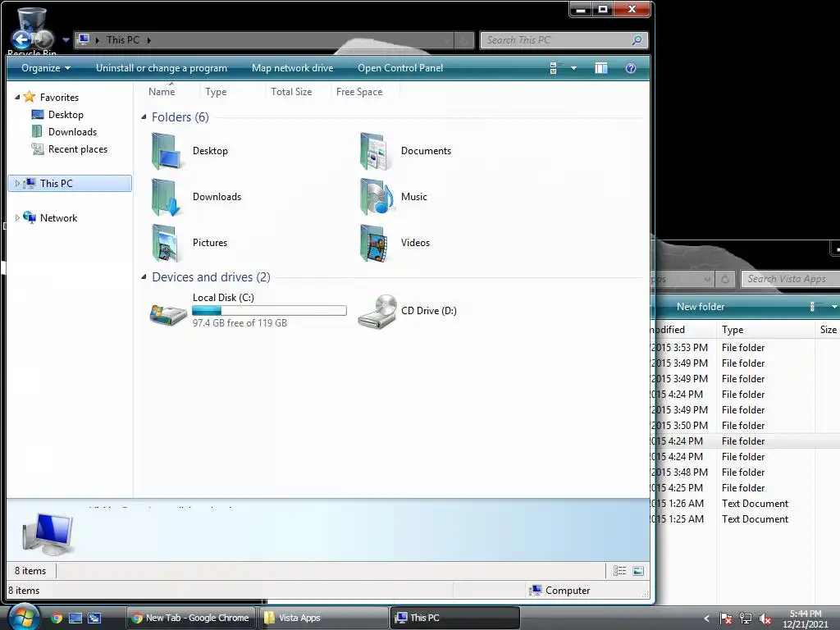
Task: Select the CD Drive (D:) icon
Action: [377, 311]
